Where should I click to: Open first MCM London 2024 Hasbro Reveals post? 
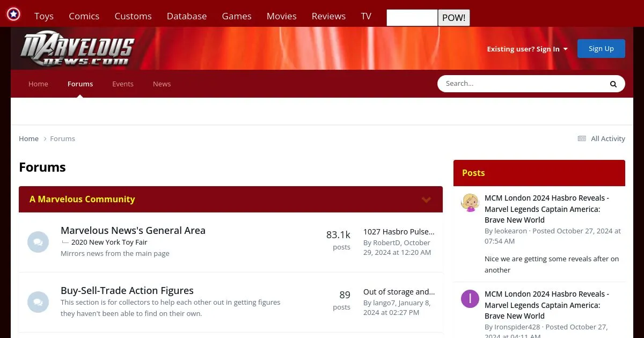pos(547,209)
